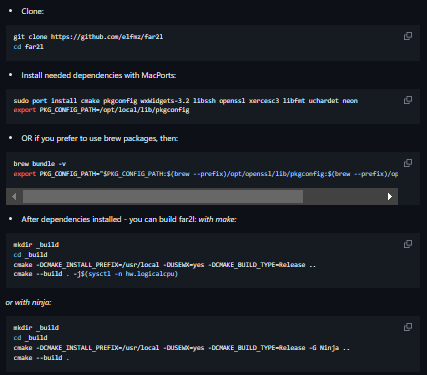Click the 'Install needed dependencies with MacPorts' bullet
Screen dimensions: 427x375
click(99, 75)
